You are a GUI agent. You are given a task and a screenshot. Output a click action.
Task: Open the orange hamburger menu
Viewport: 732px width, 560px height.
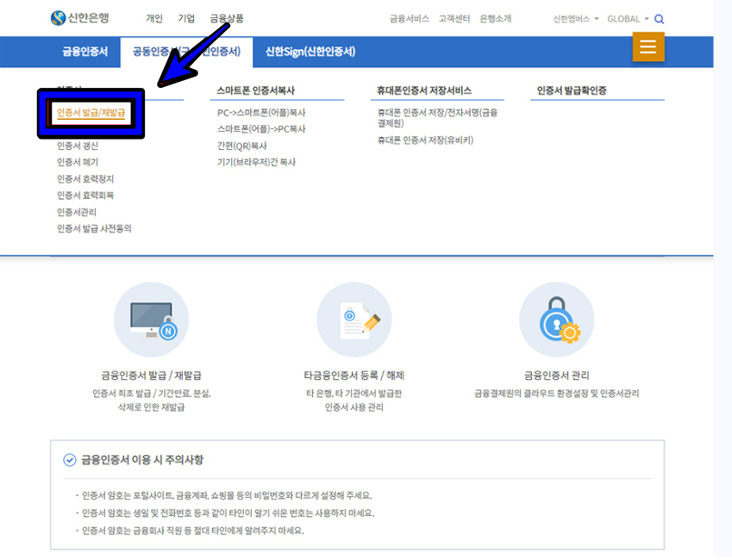(648, 47)
